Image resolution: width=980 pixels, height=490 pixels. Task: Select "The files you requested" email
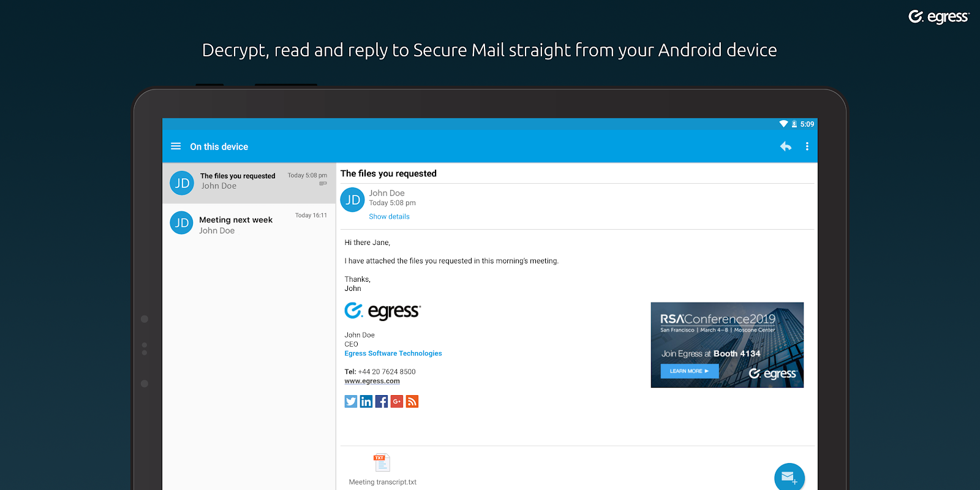point(249,183)
